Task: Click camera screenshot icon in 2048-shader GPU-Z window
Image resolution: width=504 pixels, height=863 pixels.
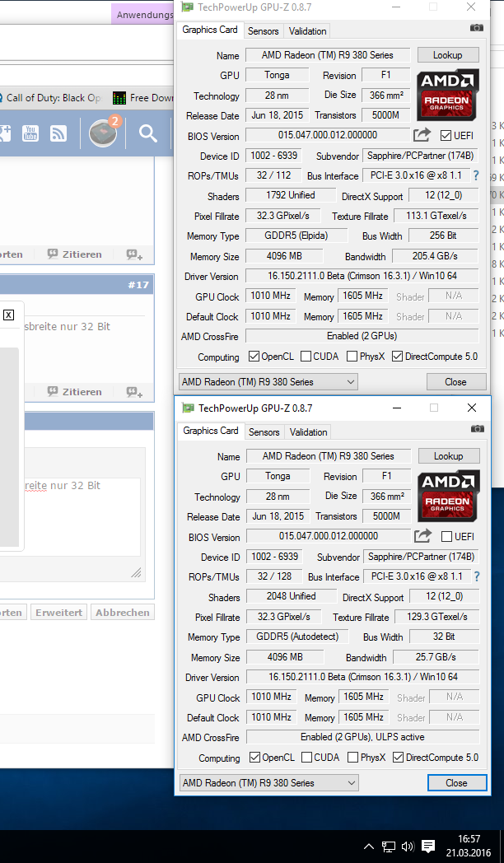Action: tap(478, 428)
